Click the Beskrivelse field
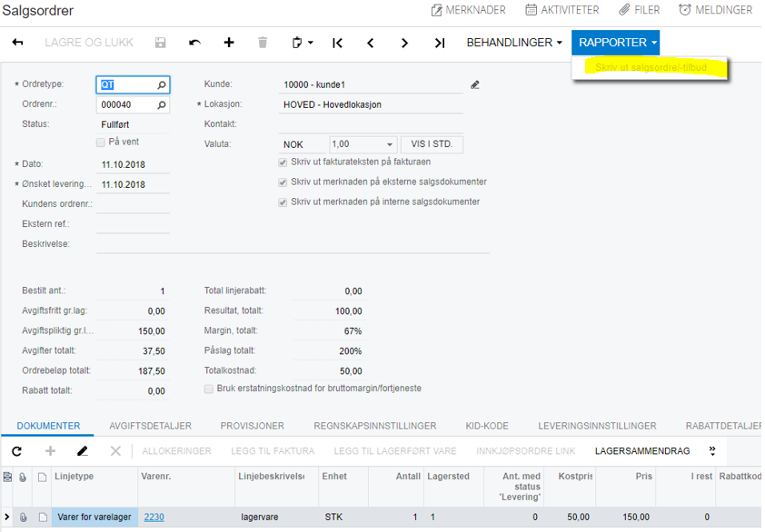The height and width of the screenshot is (532, 765). 293,244
